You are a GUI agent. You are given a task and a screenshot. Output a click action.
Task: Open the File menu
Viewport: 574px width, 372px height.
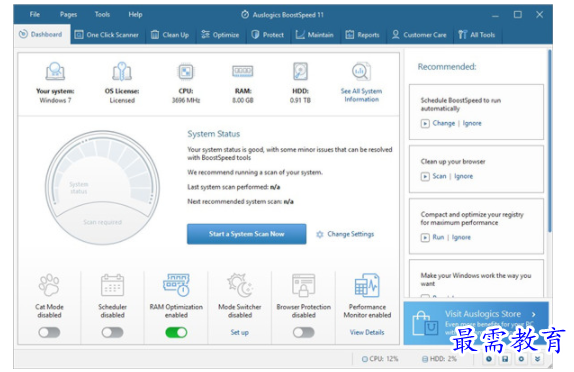point(35,14)
